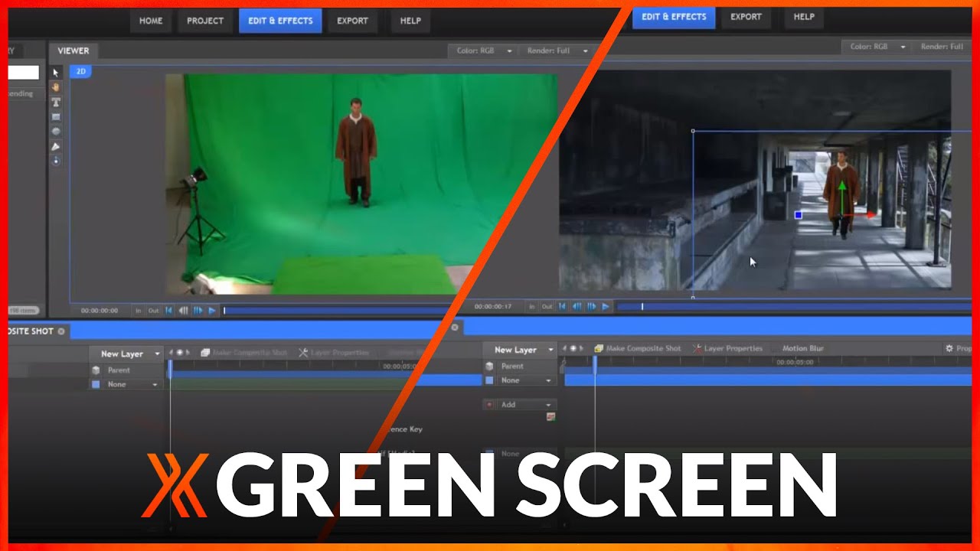This screenshot has width=980, height=551.
Task: Open Layer Properties in right timeline
Action: pyautogui.click(x=727, y=348)
